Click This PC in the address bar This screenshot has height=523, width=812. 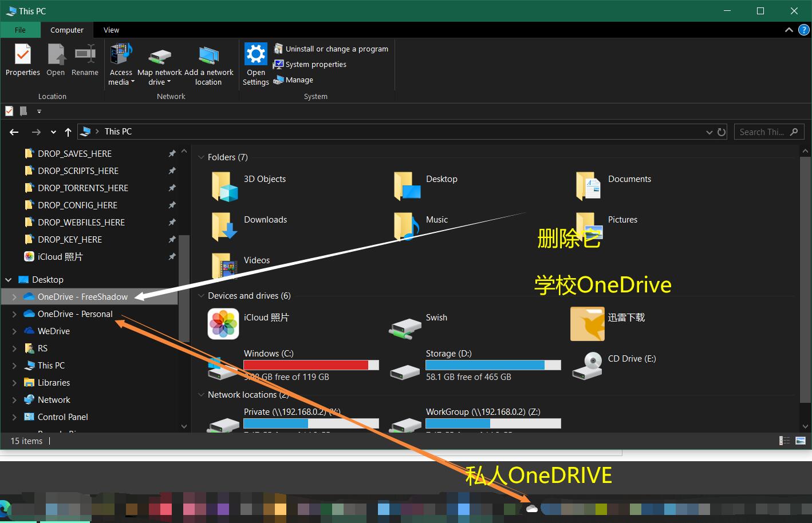(118, 132)
